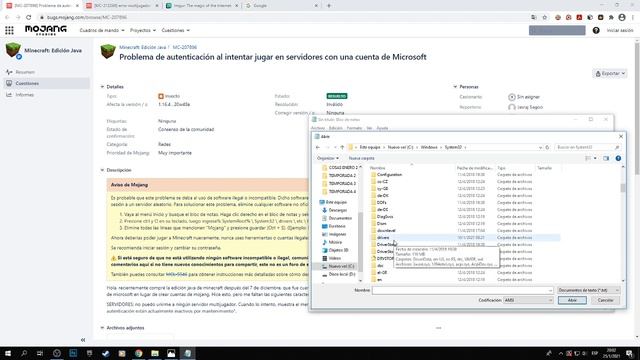Click Nueva carpeta in Abrir dialog

[361, 158]
